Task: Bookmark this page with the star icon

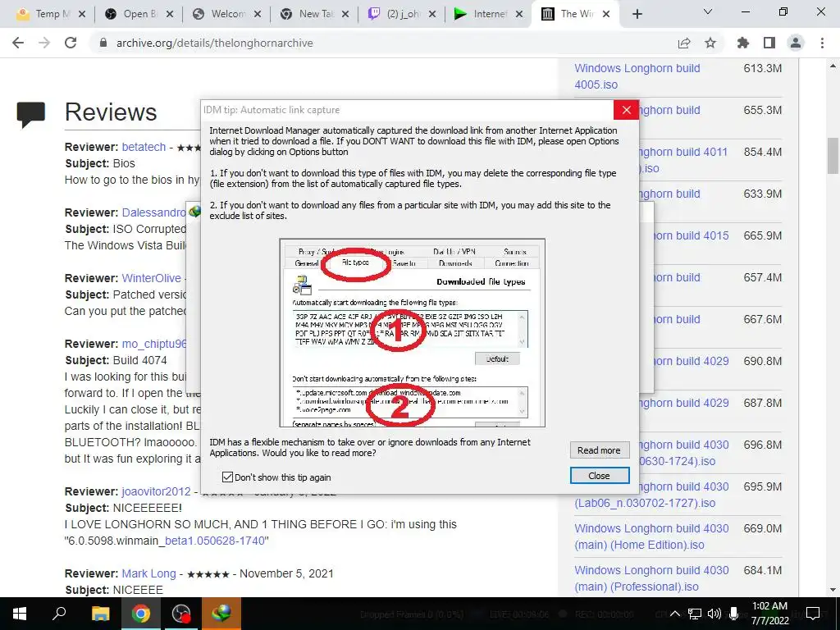Action: (710, 43)
